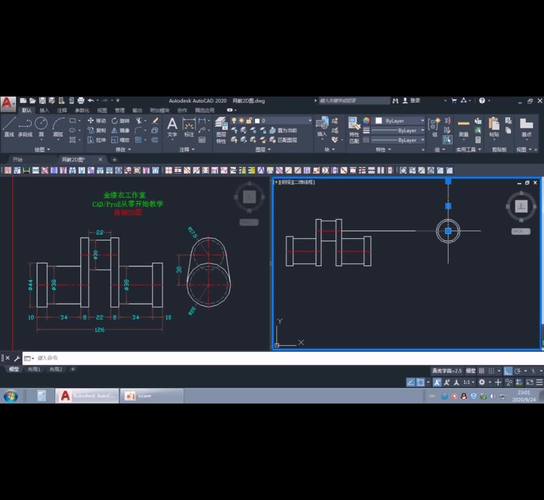Open the Text (文字) annotation tool
544x500 pixels.
[x=172, y=127]
